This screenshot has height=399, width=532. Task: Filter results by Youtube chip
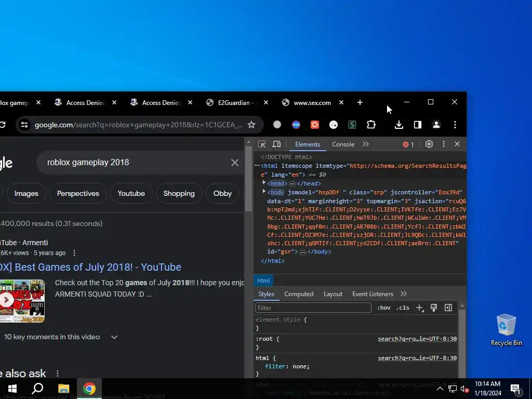(131, 193)
